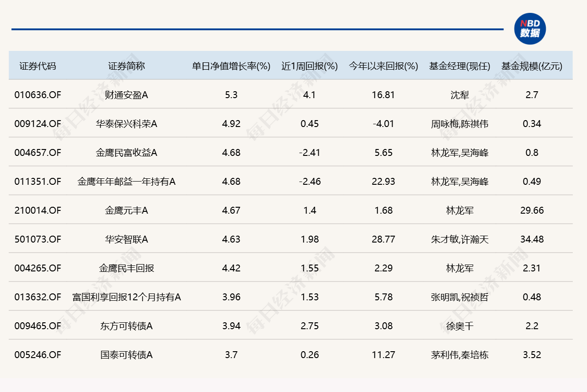Select the 4.63 daily growth value

(x=231, y=239)
